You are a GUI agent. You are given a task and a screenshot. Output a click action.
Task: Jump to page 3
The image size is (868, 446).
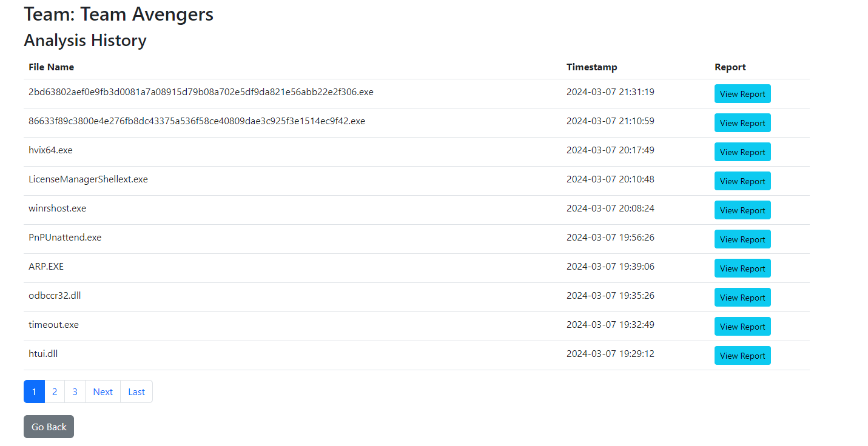(75, 391)
